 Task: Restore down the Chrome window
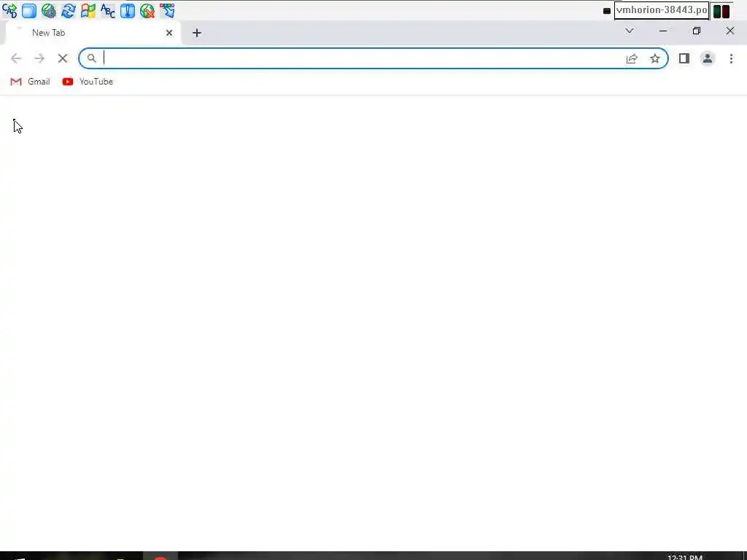tap(697, 31)
